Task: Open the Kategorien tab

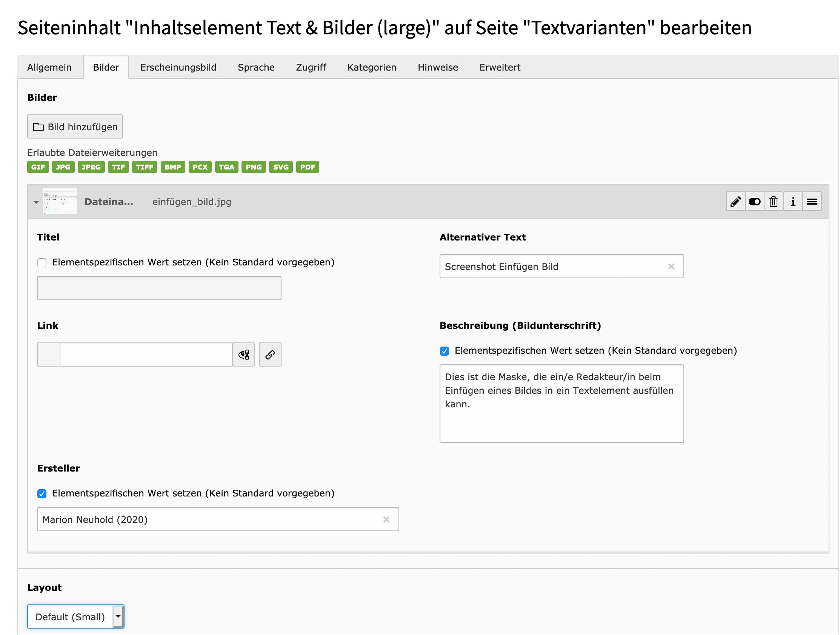Action: pos(372,67)
